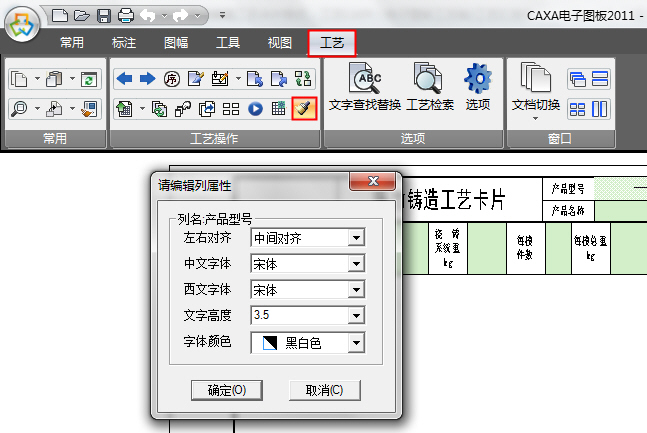Click the 产品名称 label cell in the card
The height and width of the screenshot is (433, 647).
point(568,211)
